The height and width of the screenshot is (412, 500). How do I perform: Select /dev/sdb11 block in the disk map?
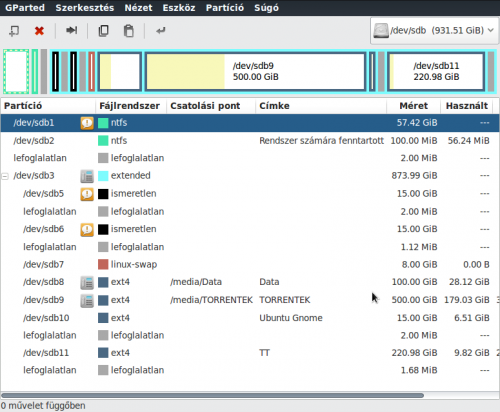[x=436, y=71]
